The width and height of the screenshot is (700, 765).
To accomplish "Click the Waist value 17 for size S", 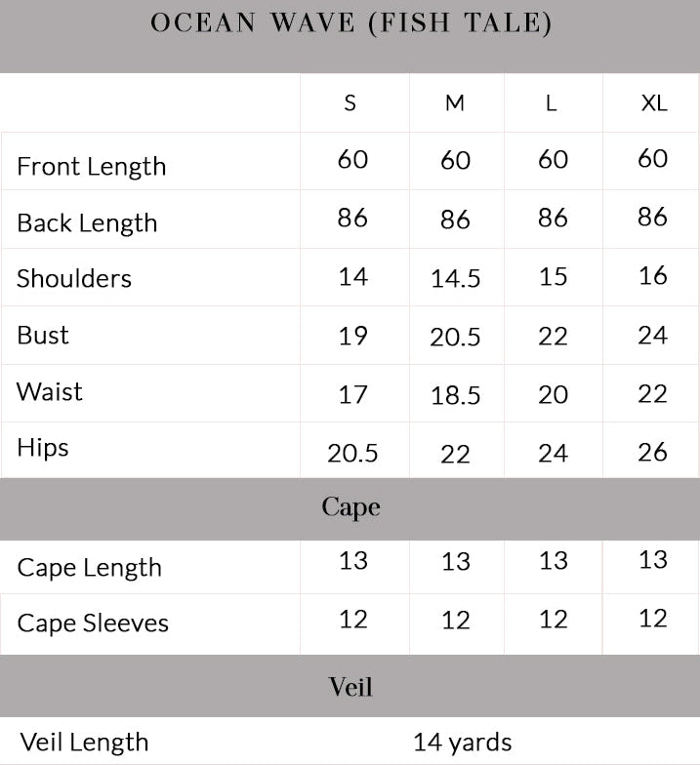I will [352, 394].
